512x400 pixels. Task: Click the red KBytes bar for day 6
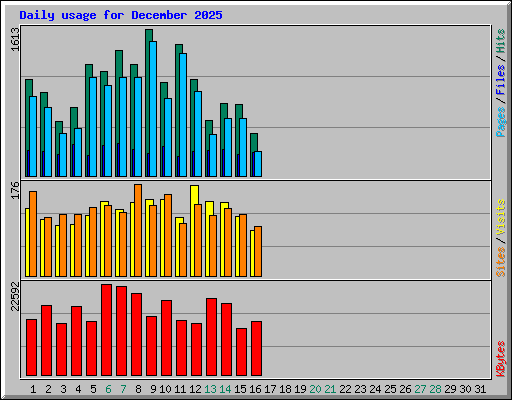point(106,330)
